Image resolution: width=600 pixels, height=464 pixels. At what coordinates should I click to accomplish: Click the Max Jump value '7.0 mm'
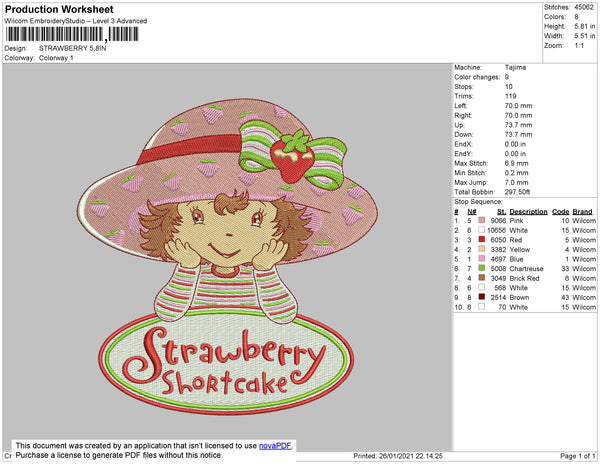(x=516, y=182)
